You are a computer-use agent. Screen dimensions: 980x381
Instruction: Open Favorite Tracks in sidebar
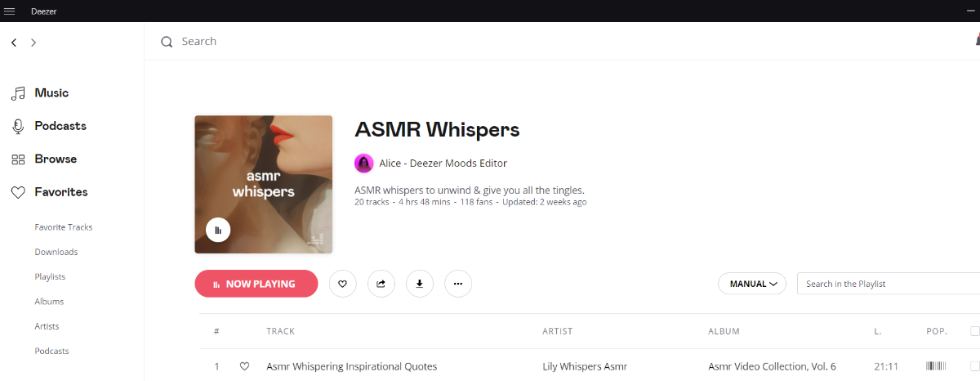(64, 227)
